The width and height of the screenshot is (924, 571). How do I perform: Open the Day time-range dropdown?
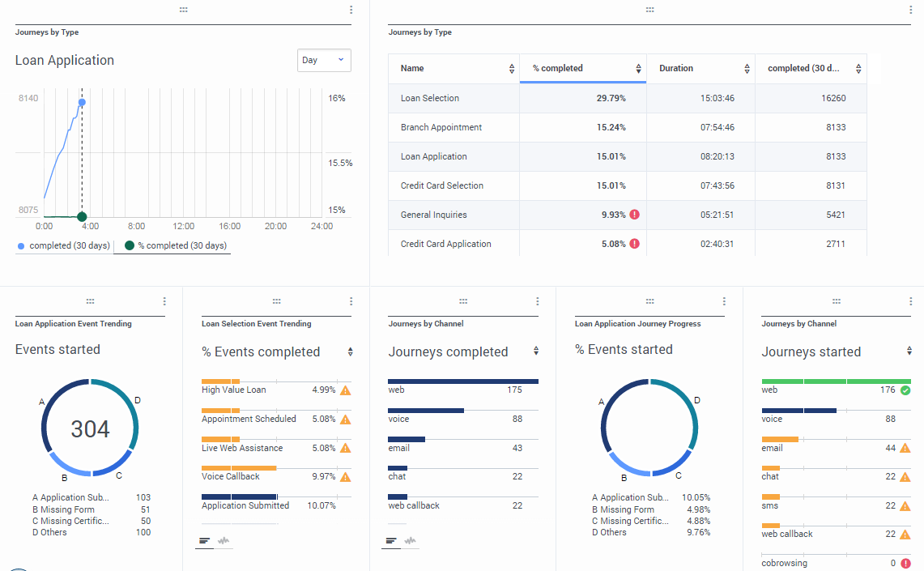324,60
